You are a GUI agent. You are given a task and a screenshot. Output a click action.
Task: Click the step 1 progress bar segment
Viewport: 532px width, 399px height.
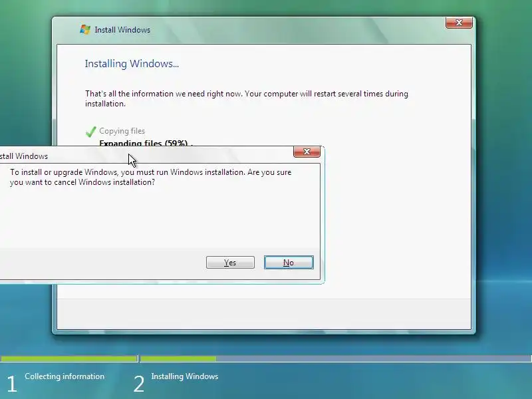(68, 358)
